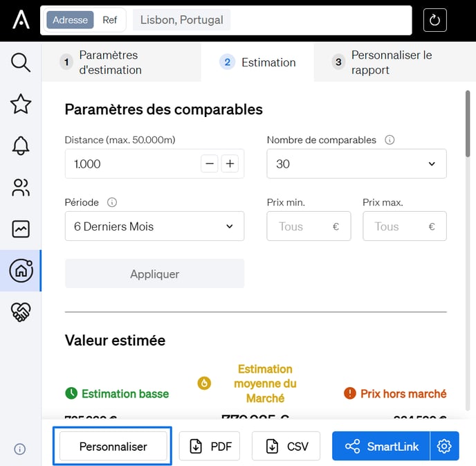Show info about Nombre de comparables
The height and width of the screenshot is (466, 476).
(390, 140)
